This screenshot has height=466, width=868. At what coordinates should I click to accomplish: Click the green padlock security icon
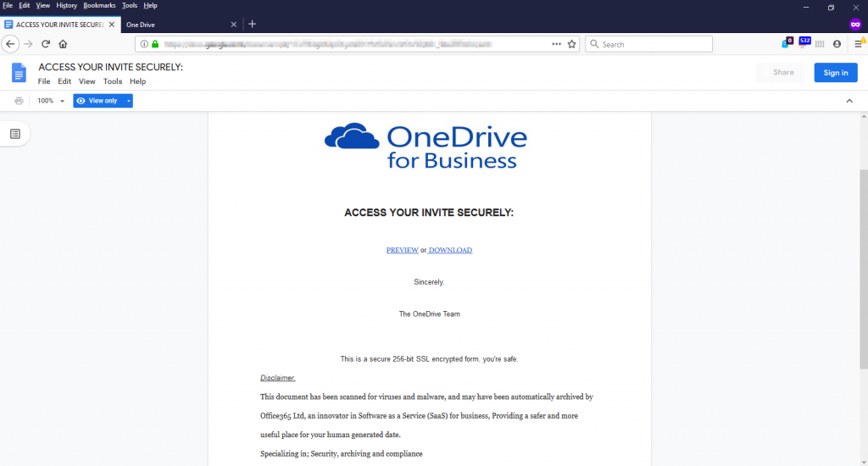[155, 44]
